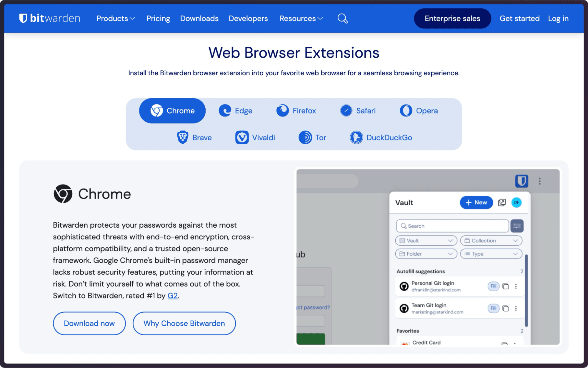Click the Favorites section heading

tap(408, 331)
